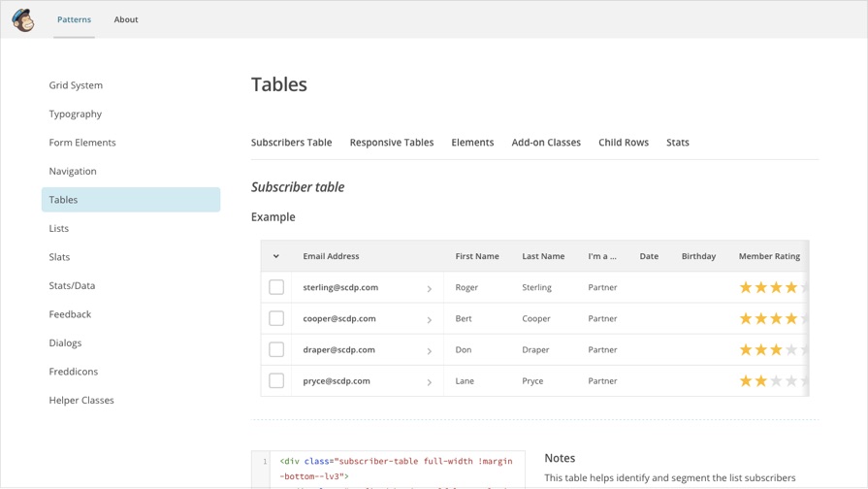
Task: Click the Notes heading
Action: pyautogui.click(x=560, y=458)
